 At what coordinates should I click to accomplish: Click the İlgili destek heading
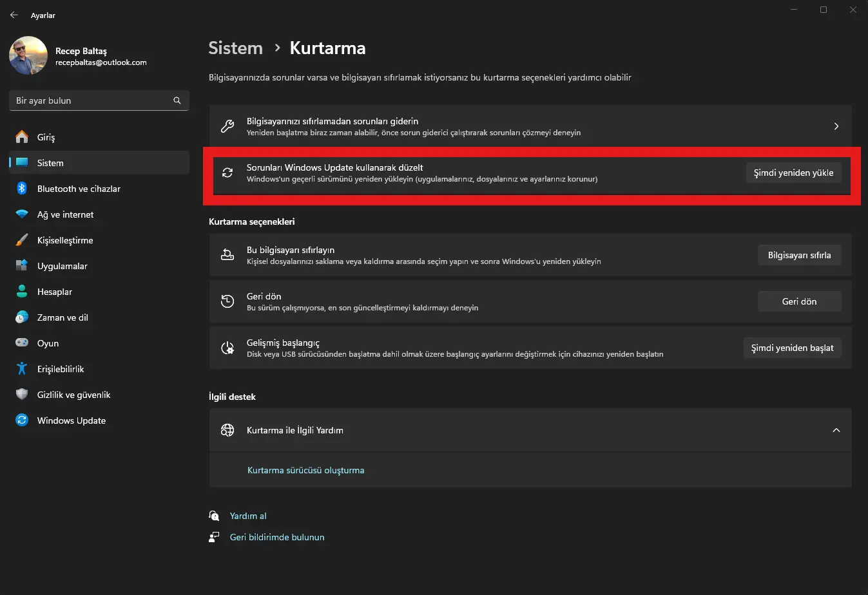click(x=232, y=397)
